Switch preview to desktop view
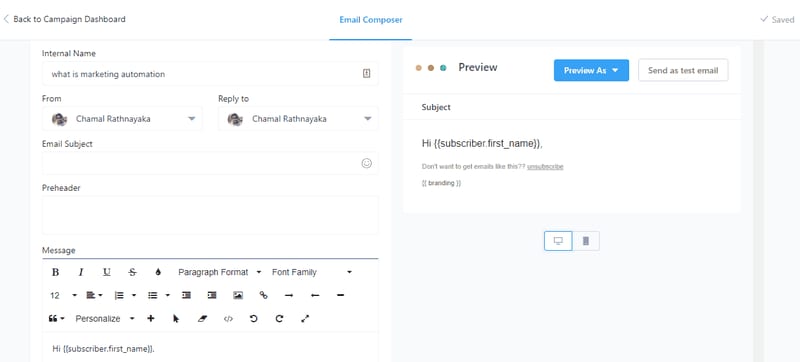Image resolution: width=800 pixels, height=362 pixels. click(558, 241)
